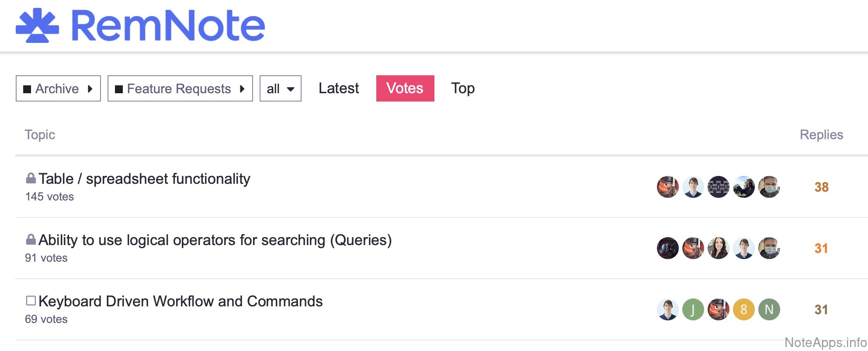Click the lock icon on logical operators topic
The width and height of the screenshot is (868, 351).
coord(31,239)
